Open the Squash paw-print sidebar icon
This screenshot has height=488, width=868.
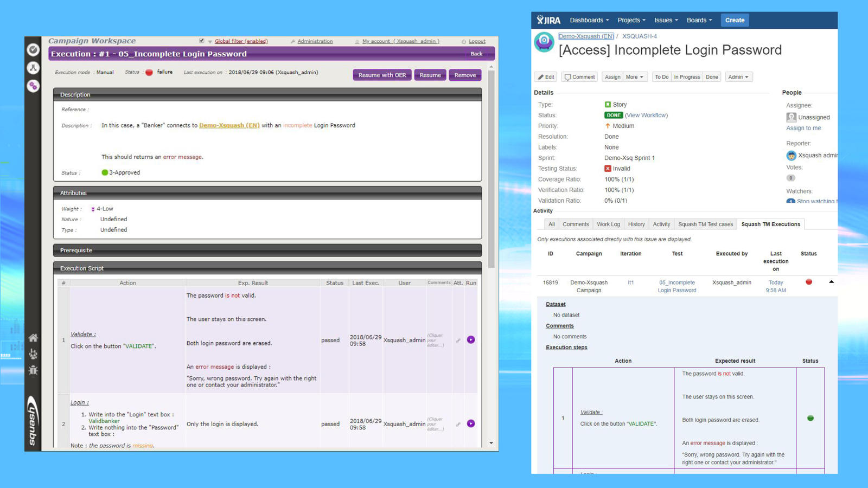click(33, 354)
